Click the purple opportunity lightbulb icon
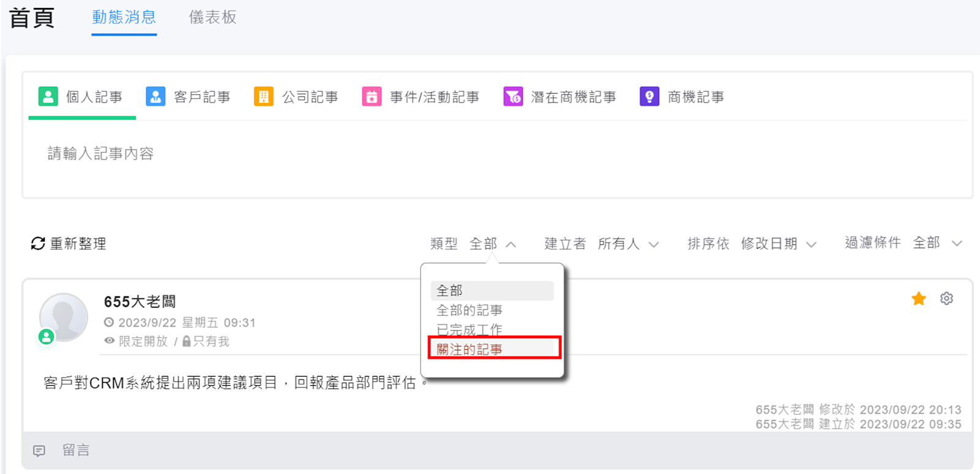980x474 pixels. click(x=649, y=97)
